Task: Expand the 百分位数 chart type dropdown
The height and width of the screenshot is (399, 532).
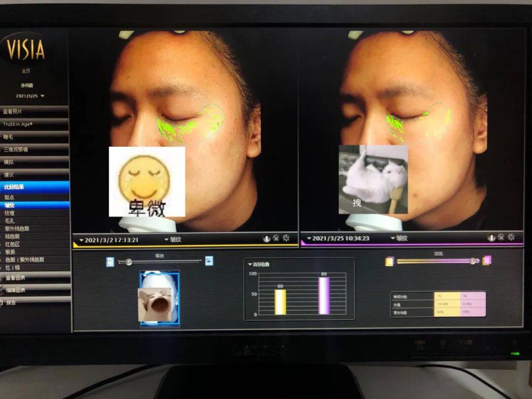Action: [x=259, y=265]
